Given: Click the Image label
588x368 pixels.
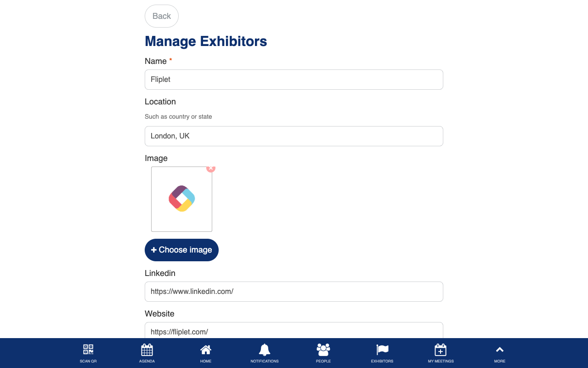Looking at the screenshot, I should pyautogui.click(x=156, y=158).
